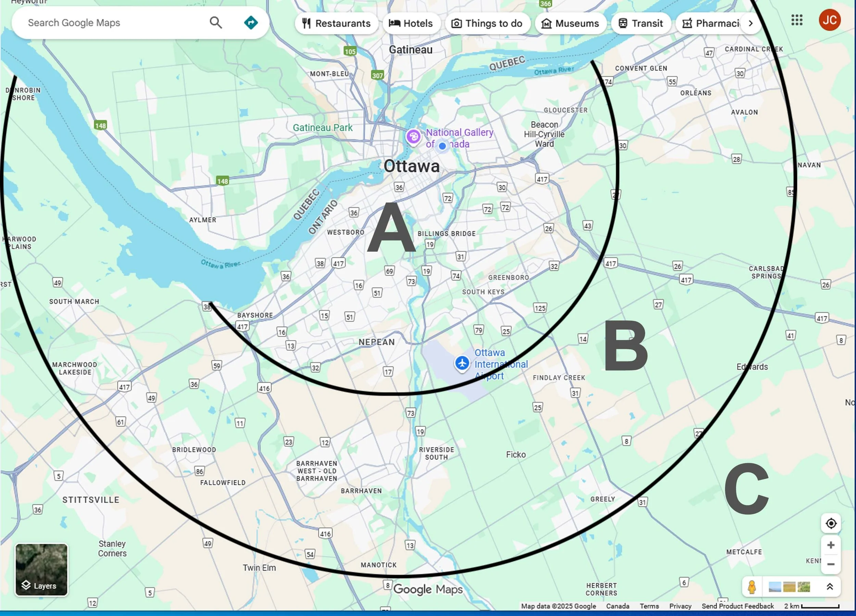Toggle the satellite Layers view
Viewport: 856px width, 616px height.
41,569
